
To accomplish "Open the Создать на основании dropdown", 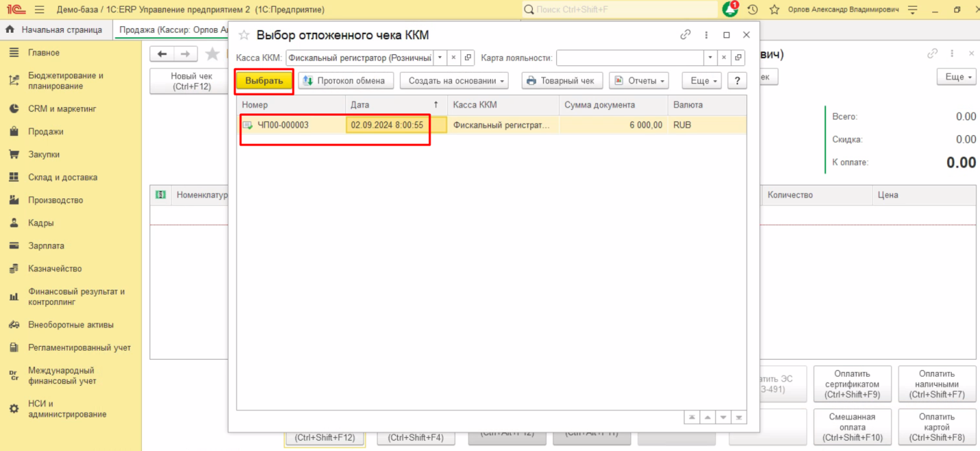I will [453, 81].
